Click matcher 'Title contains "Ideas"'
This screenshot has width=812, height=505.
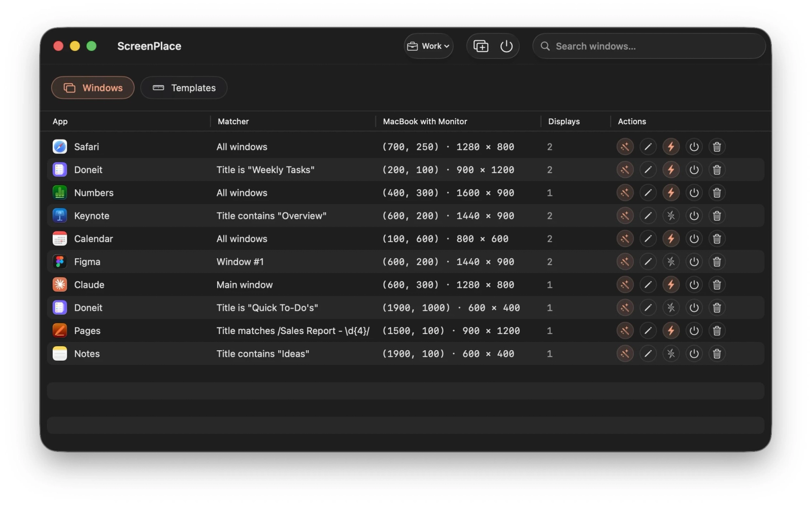point(263,354)
